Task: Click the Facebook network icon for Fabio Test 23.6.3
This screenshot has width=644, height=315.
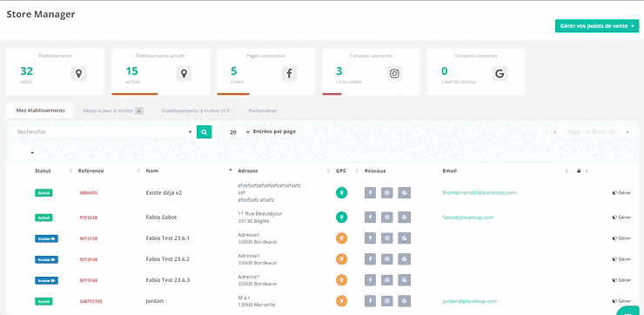Action: 370,280
